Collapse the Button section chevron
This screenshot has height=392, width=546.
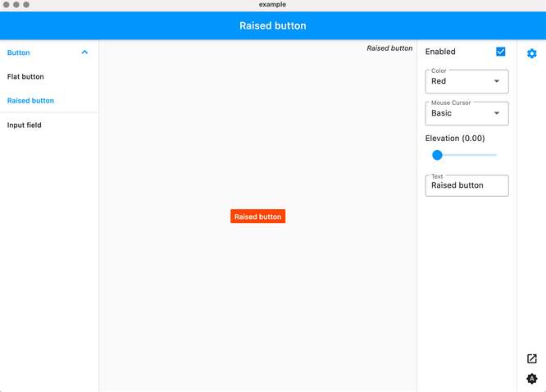coord(84,52)
